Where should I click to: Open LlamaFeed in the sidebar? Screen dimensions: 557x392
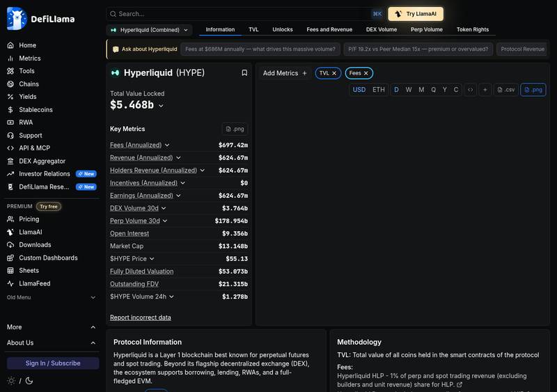tap(34, 283)
